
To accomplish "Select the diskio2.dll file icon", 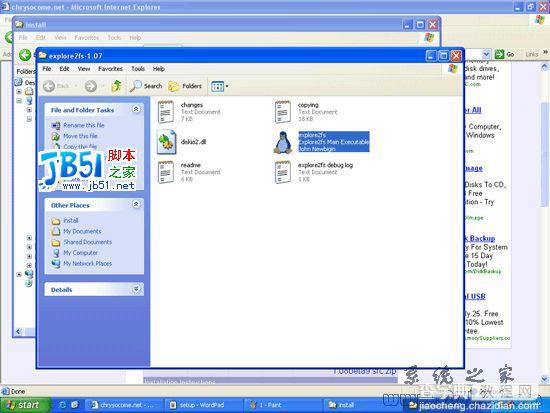I will [x=166, y=142].
